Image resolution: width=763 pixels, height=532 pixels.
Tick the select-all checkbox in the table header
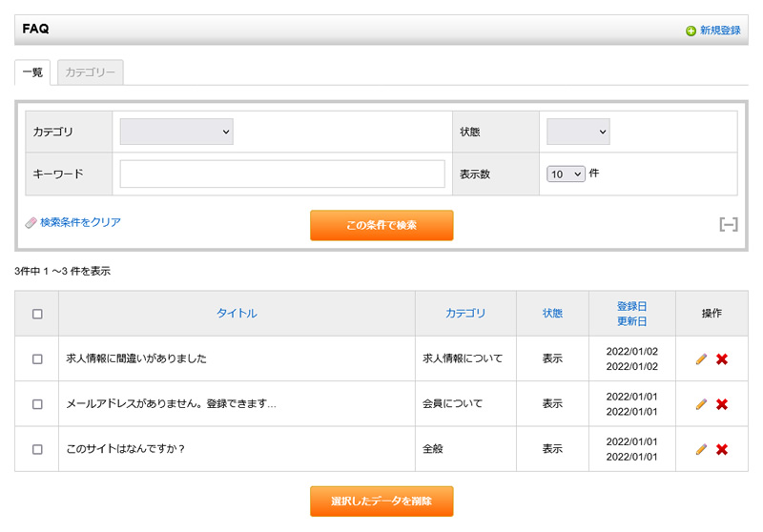(37, 314)
